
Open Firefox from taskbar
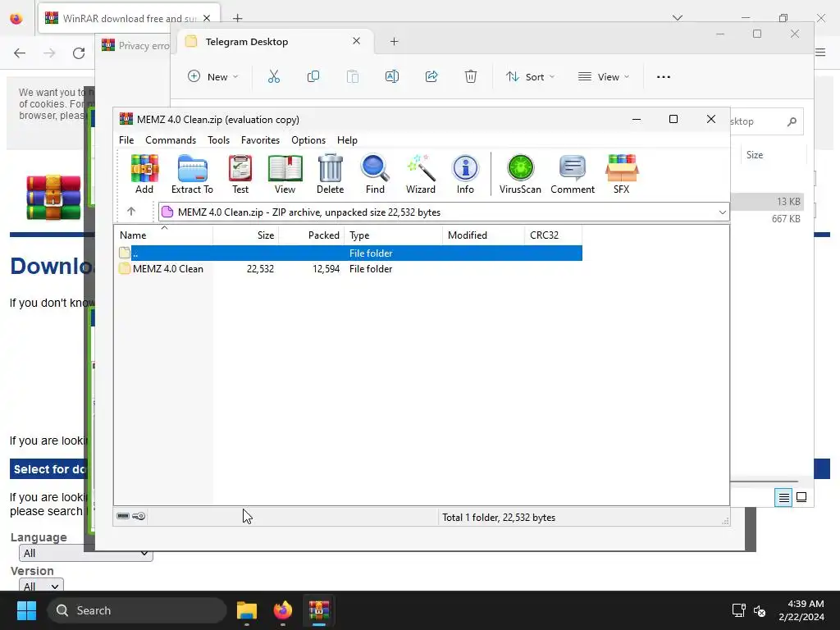(x=283, y=610)
